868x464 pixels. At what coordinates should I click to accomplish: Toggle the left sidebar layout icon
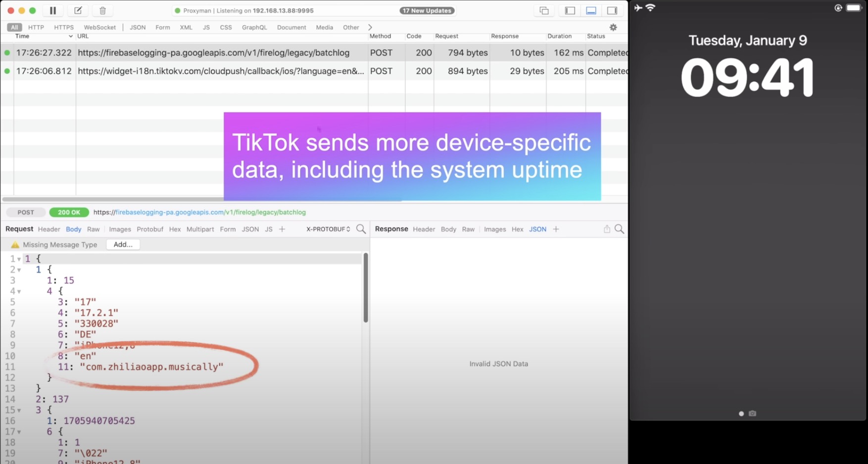click(570, 11)
